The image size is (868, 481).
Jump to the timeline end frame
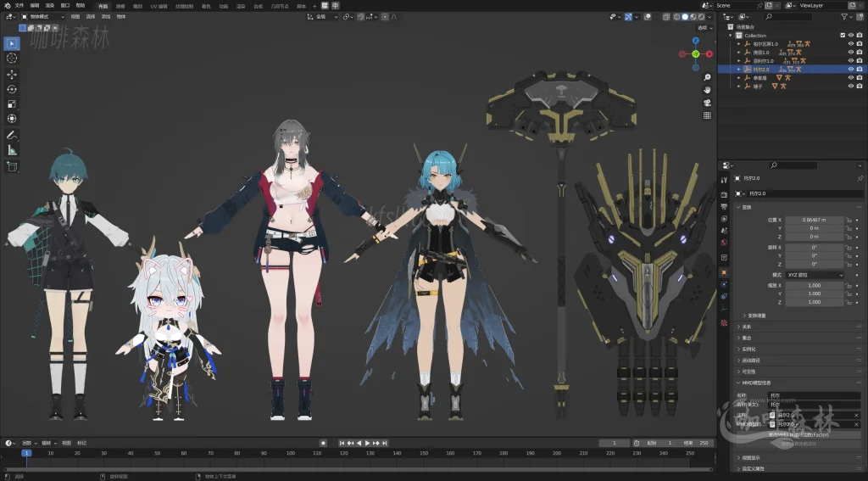pos(384,443)
